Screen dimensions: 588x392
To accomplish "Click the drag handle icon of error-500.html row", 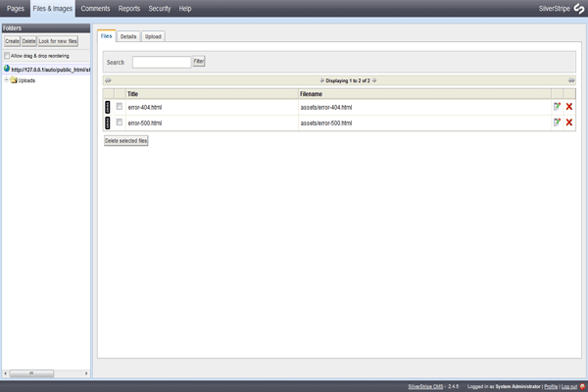I will (x=108, y=123).
